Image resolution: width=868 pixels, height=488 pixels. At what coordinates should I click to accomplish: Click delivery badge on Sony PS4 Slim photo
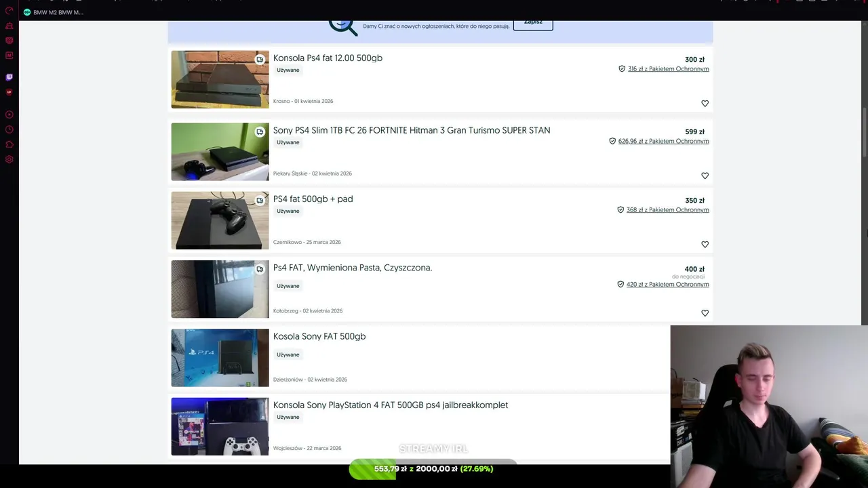[260, 132]
